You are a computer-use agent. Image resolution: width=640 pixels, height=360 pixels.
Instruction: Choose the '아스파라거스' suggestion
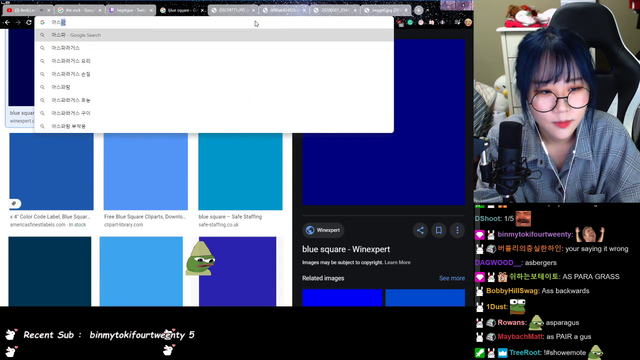coord(214,48)
